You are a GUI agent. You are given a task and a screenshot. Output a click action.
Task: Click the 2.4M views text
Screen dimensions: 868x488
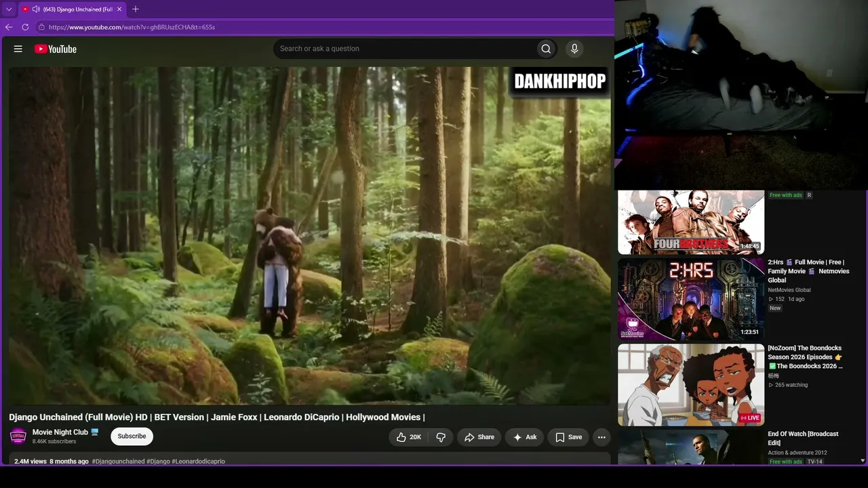[31, 462]
